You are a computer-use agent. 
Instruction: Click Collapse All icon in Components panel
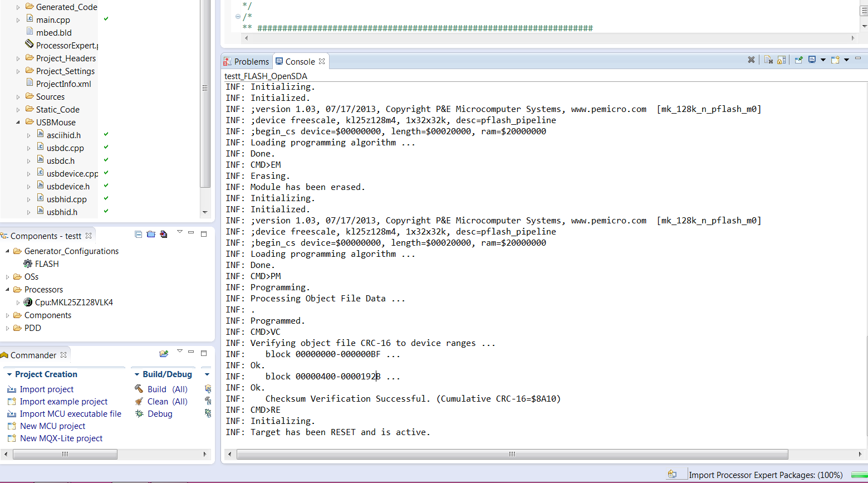138,235
